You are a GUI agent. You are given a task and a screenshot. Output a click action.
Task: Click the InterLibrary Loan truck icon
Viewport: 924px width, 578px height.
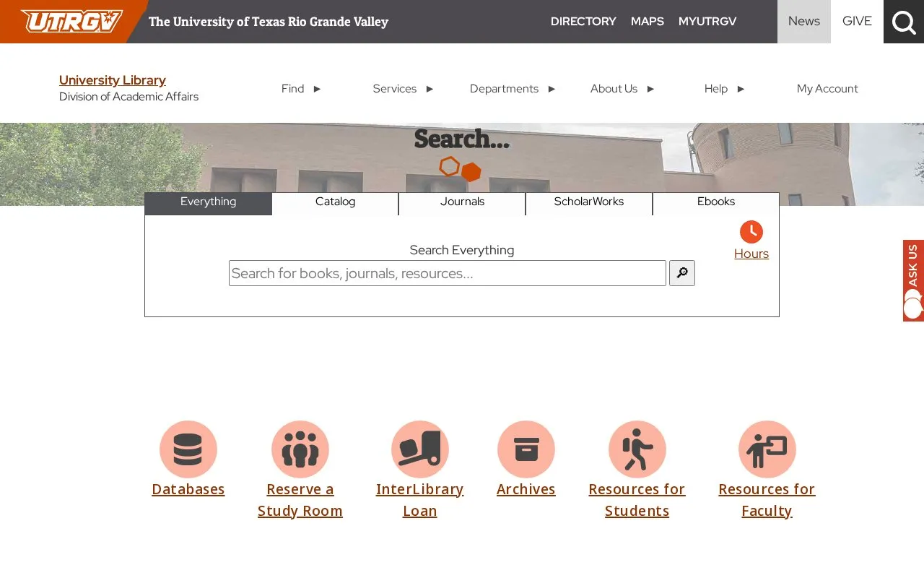(420, 449)
